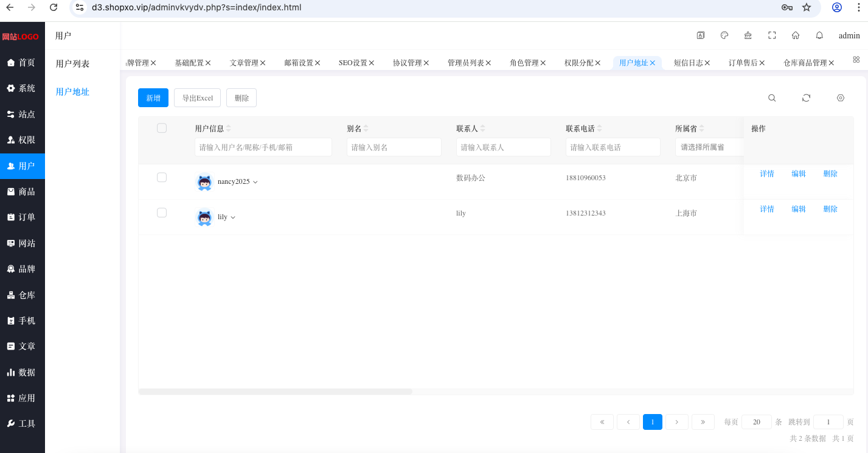Click the 请输入联系人 filter input field
The height and width of the screenshot is (453, 868).
[x=504, y=147]
